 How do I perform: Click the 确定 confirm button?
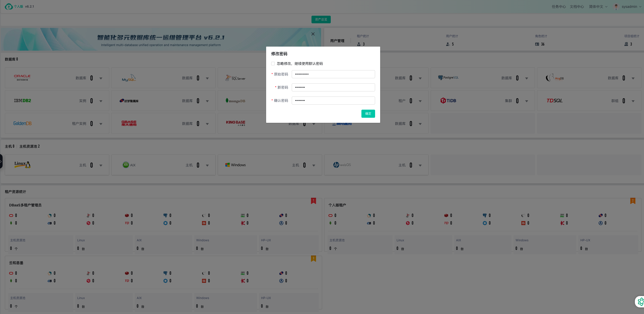coord(368,114)
